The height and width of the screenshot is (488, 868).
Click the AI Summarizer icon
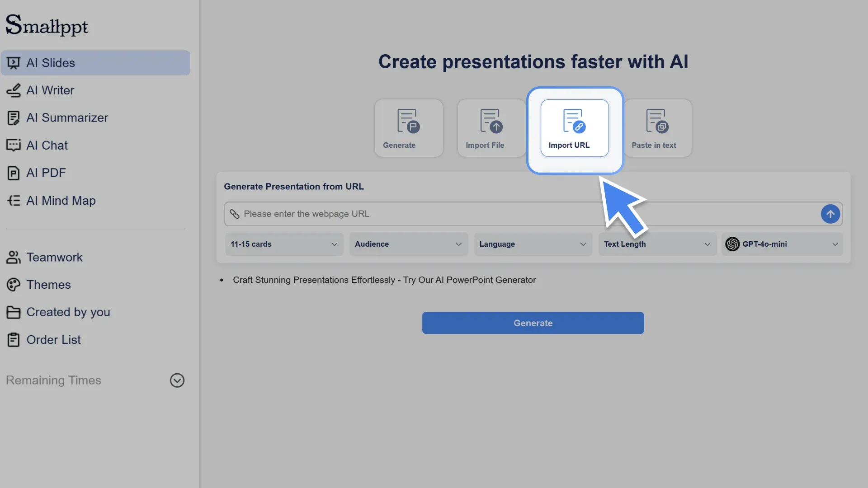(x=14, y=117)
